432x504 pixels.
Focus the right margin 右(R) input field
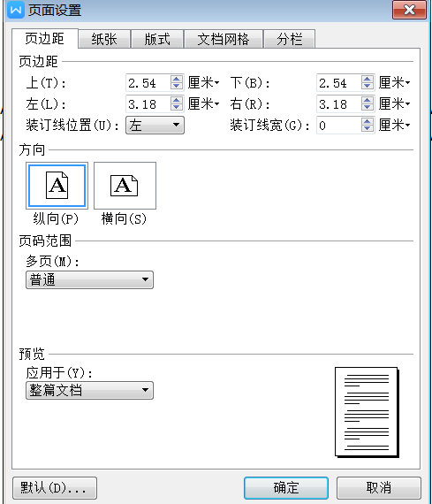[339, 104]
